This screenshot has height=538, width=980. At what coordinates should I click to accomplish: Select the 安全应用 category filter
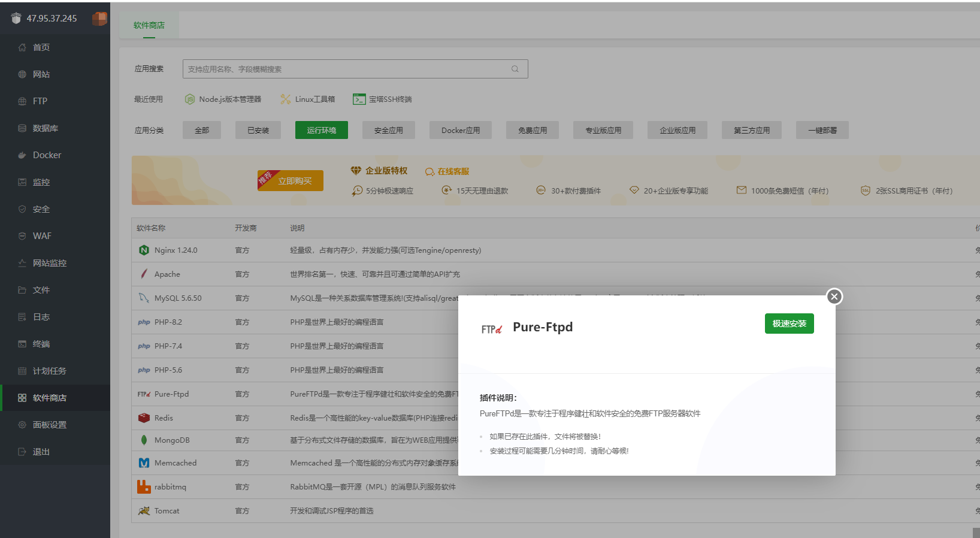pyautogui.click(x=389, y=130)
